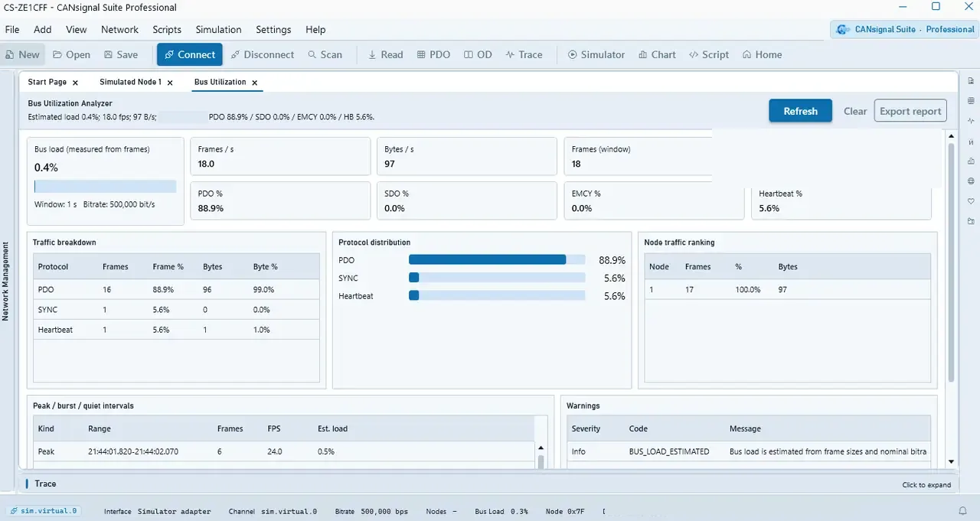This screenshot has height=521, width=980.
Task: Click the Export report button
Action: coord(910,111)
